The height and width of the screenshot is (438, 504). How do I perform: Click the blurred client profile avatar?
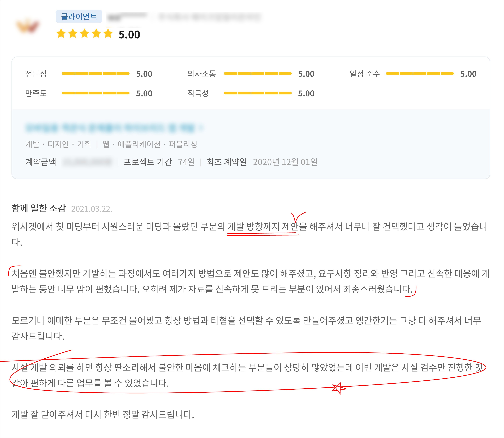(x=27, y=26)
